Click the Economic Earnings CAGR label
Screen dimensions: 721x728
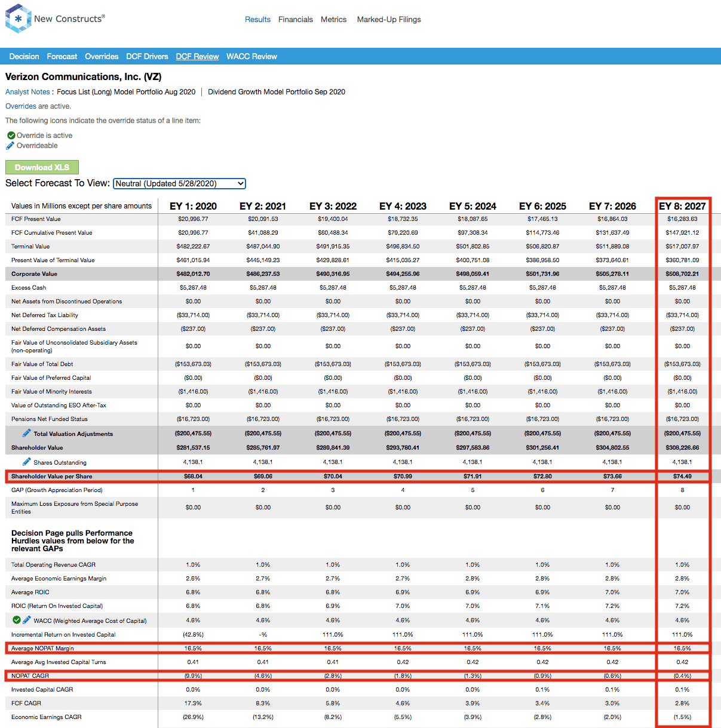click(47, 717)
